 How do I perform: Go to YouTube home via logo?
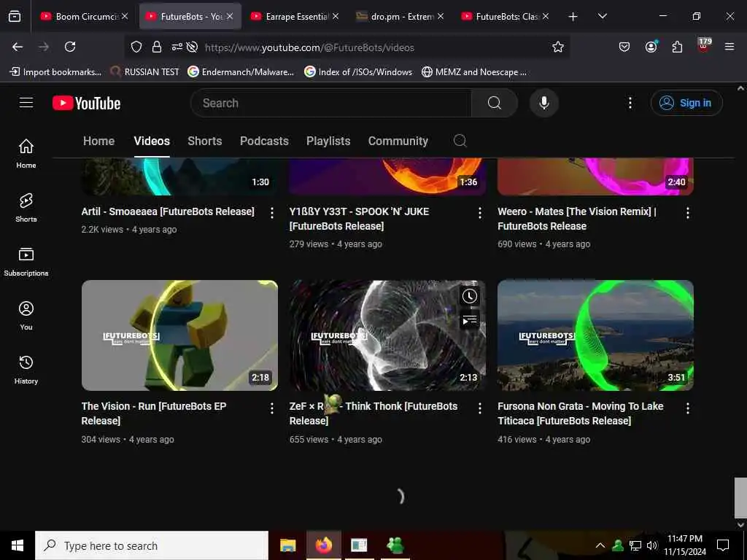click(86, 103)
